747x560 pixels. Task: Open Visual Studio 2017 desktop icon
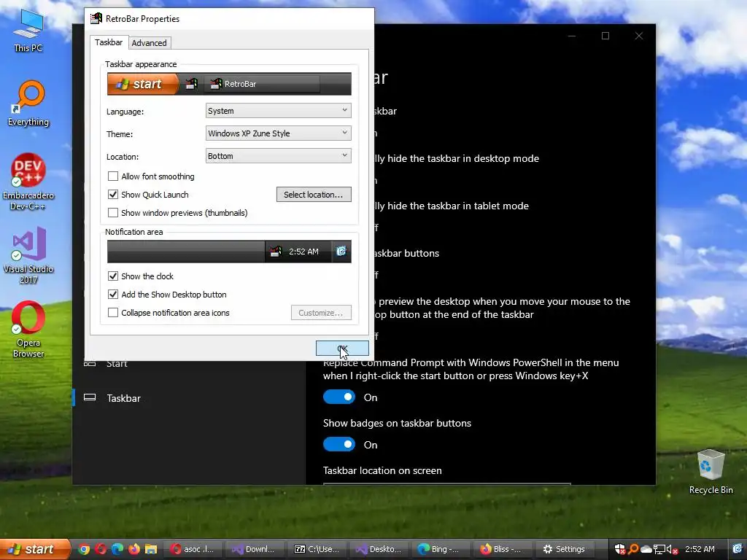pyautogui.click(x=28, y=256)
